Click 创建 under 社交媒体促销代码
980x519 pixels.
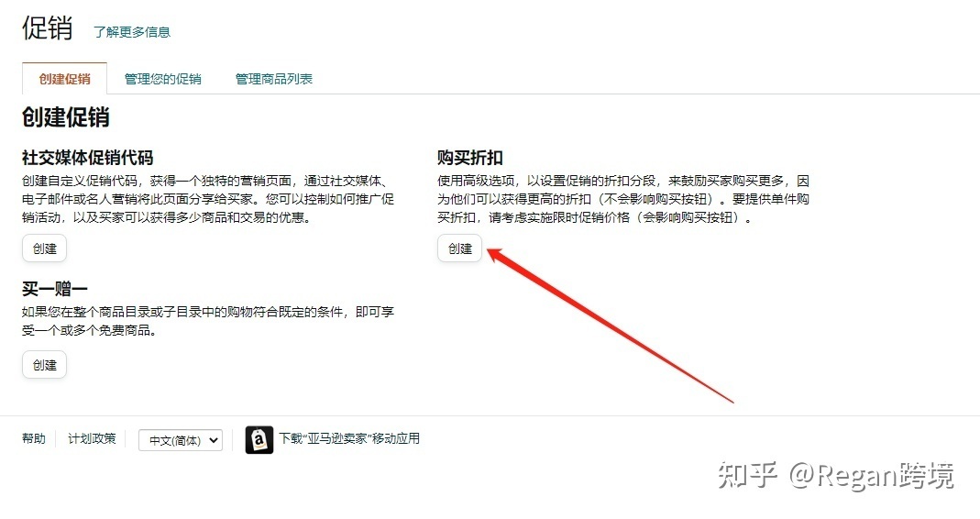click(x=44, y=248)
